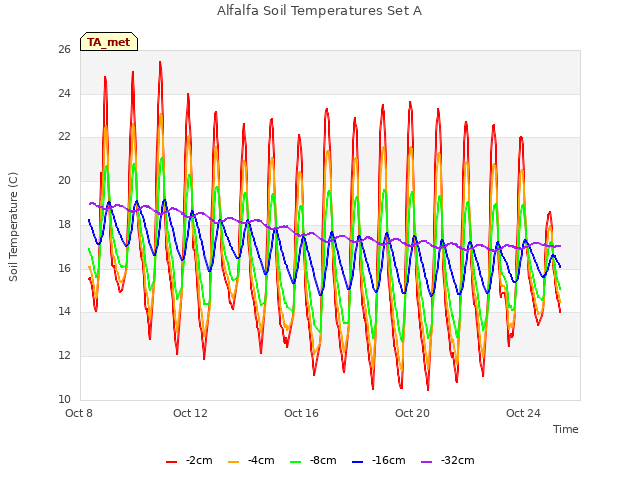The width and height of the screenshot is (640, 480).
Task: Toggle the -2cm legend entry
Action: [189, 461]
